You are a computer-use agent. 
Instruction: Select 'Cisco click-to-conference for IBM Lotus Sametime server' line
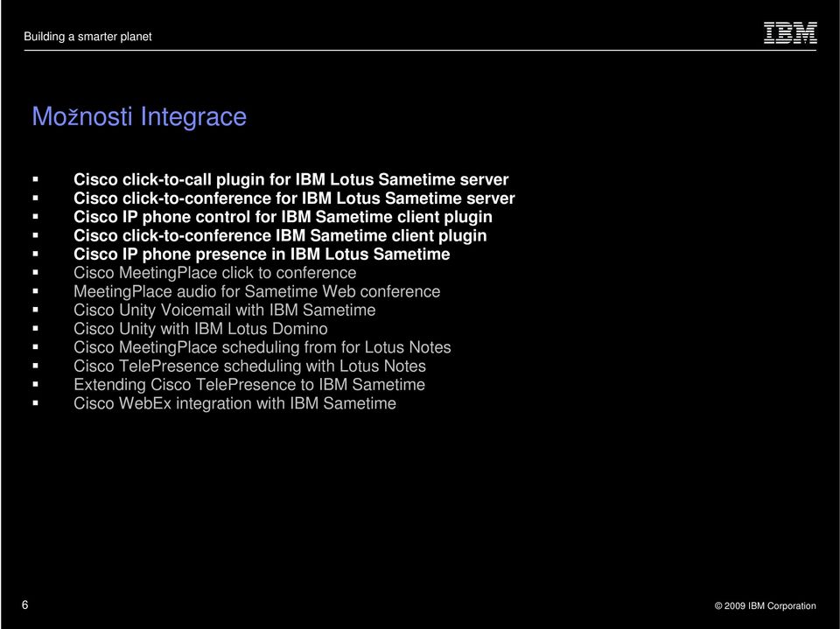294,198
